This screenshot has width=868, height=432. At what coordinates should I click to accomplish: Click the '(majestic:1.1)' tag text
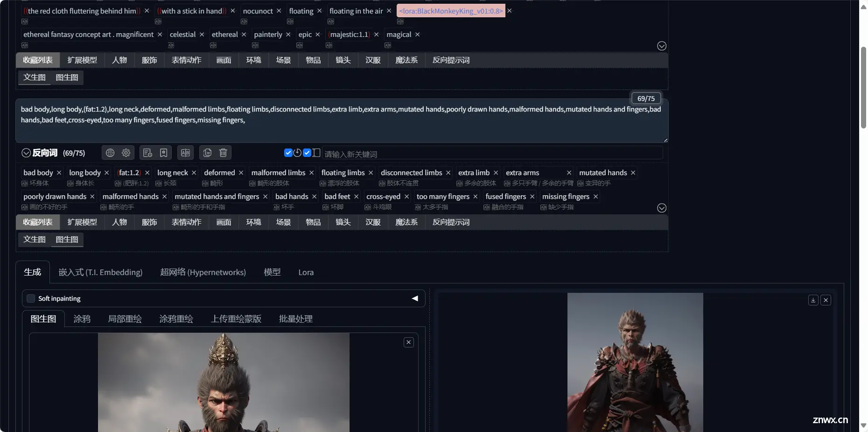(349, 35)
